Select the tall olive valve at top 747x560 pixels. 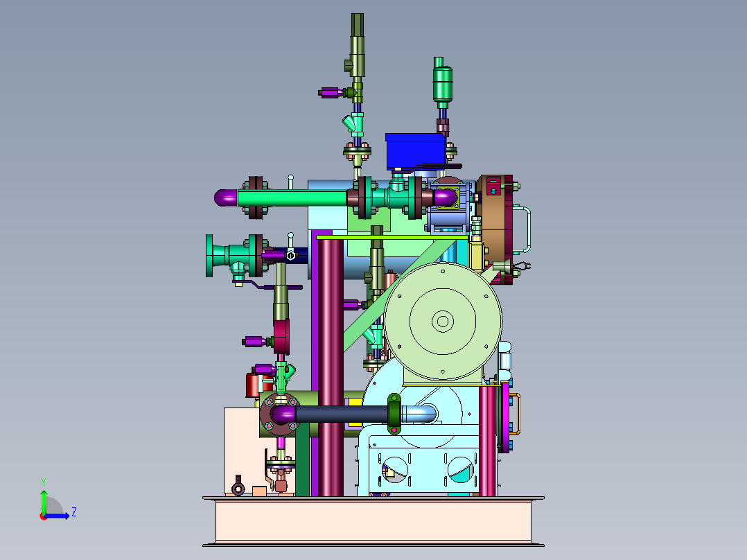tap(358, 45)
